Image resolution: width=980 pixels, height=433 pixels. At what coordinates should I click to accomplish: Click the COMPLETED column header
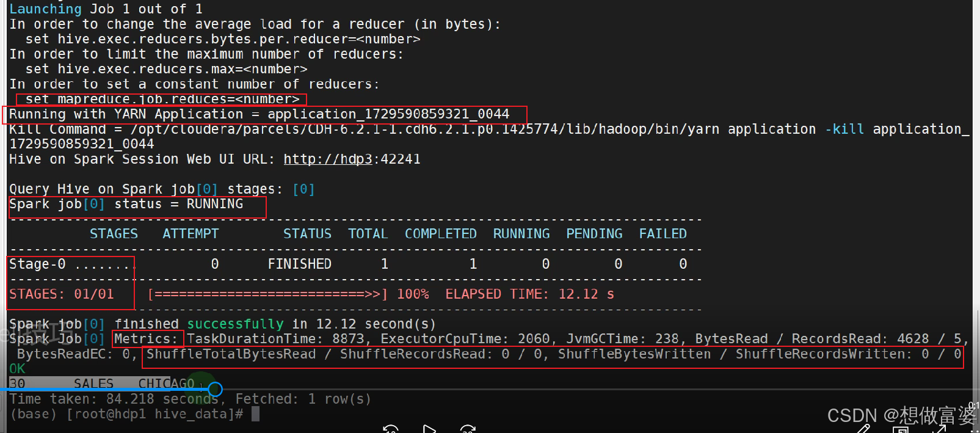tap(441, 234)
